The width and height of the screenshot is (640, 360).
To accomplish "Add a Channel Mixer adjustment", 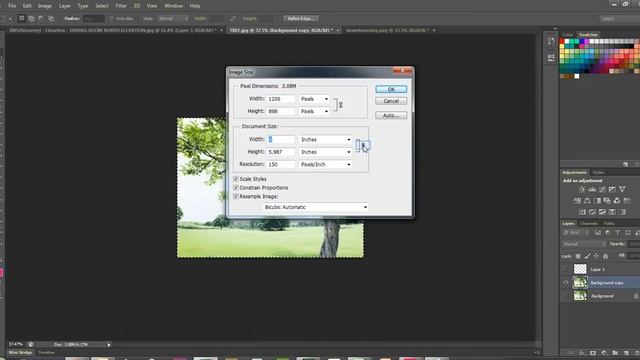I will coord(617,200).
